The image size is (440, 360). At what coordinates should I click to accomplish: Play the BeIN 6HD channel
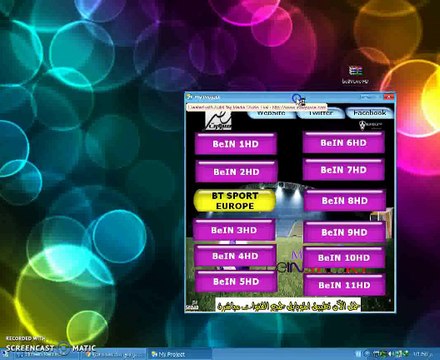343,143
